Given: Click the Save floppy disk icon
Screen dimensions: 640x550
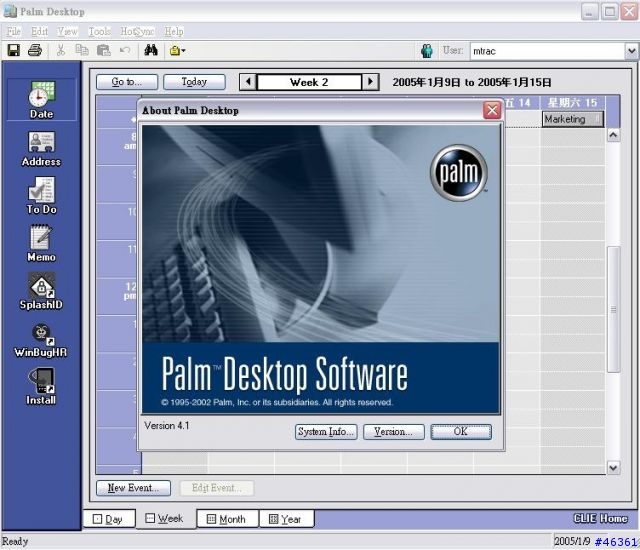Looking at the screenshot, I should [x=13, y=51].
